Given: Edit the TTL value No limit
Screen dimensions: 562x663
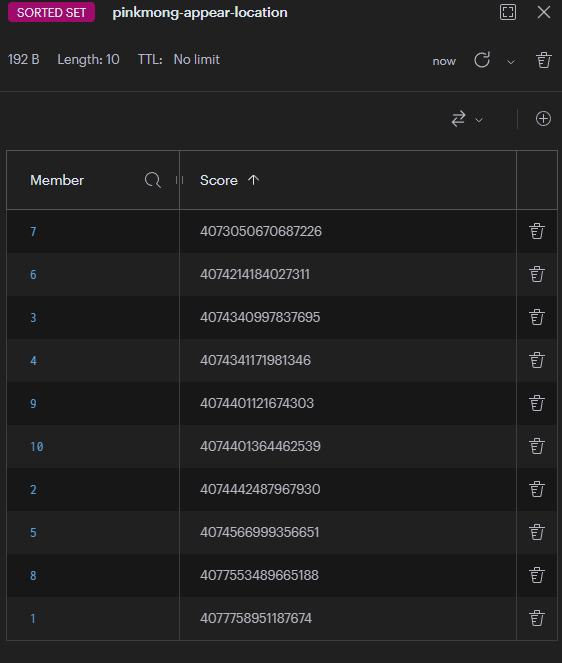Looking at the screenshot, I should click(x=197, y=60).
